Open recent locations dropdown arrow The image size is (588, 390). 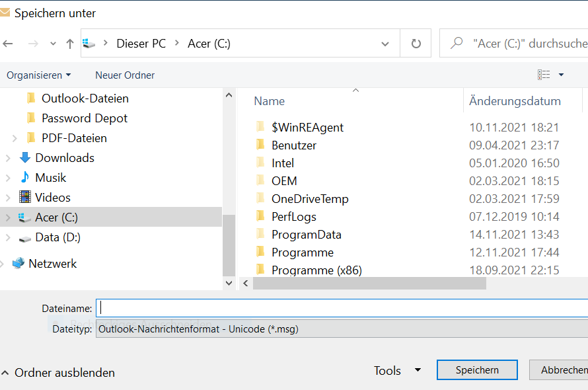coord(53,44)
